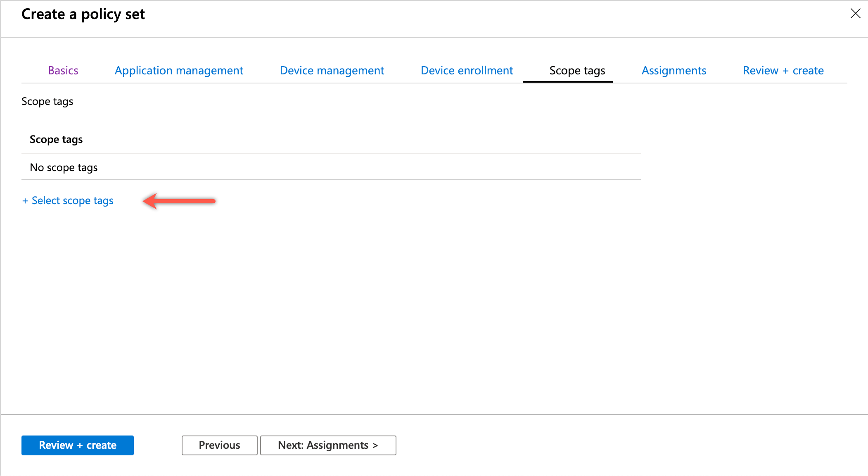The width and height of the screenshot is (868, 476).
Task: Click Next: Assignments to continue
Action: [328, 445]
